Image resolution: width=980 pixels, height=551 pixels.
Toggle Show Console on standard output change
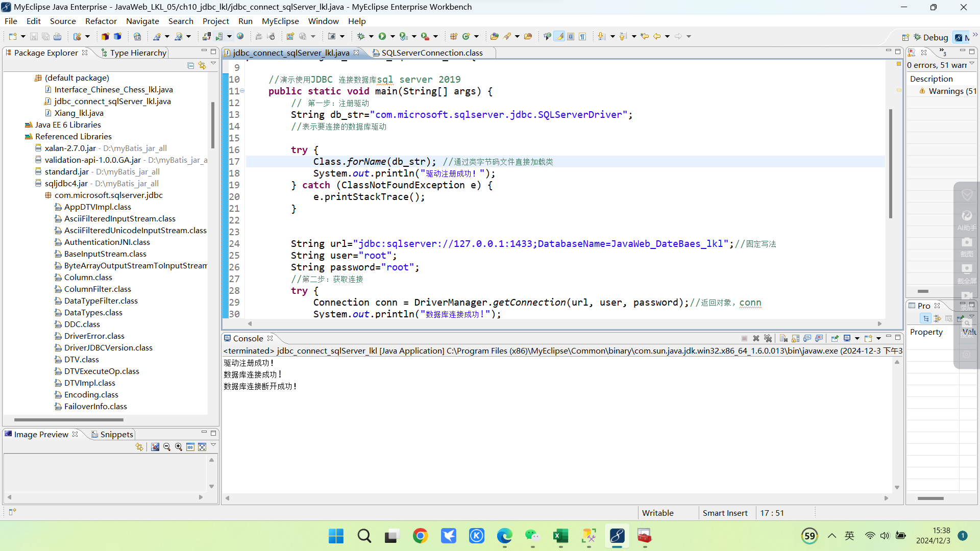807,338
